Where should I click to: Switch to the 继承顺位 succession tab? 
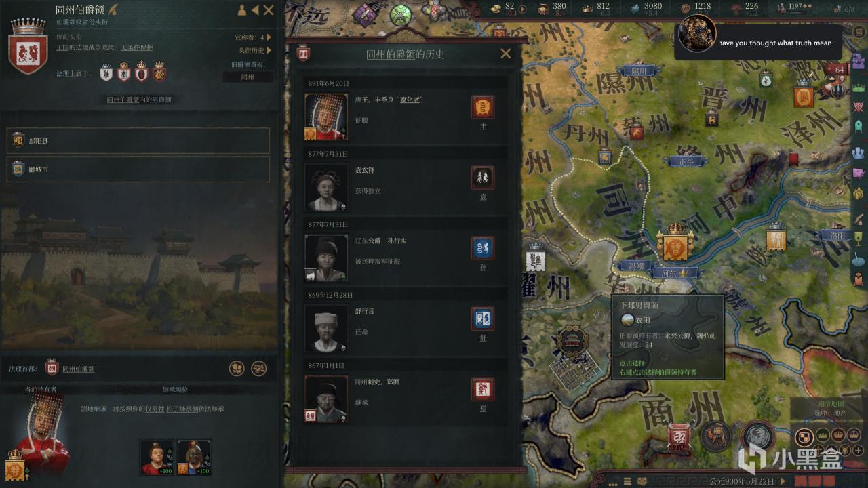pos(175,390)
